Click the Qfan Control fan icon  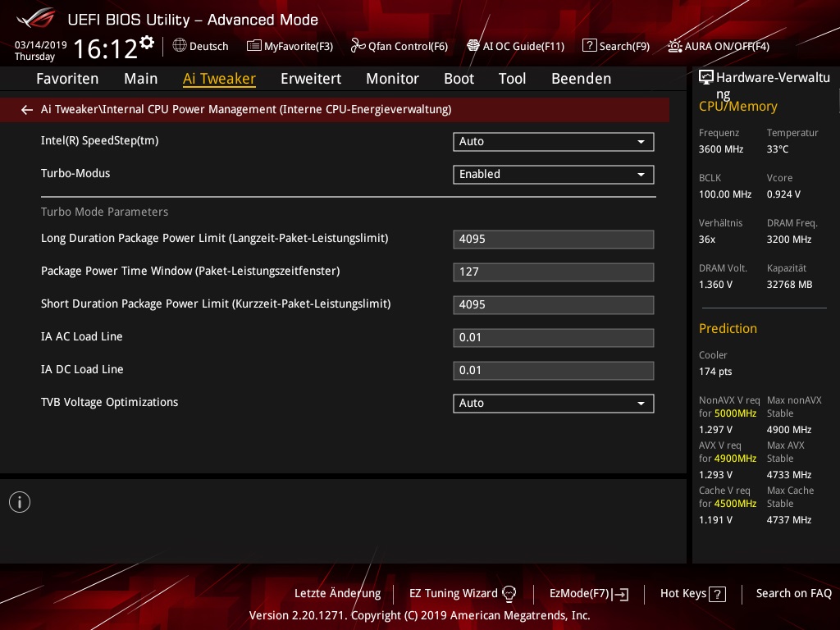(358, 46)
